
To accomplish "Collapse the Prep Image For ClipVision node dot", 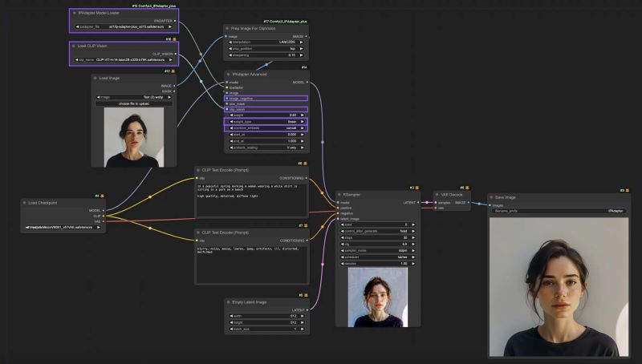I will [227, 29].
